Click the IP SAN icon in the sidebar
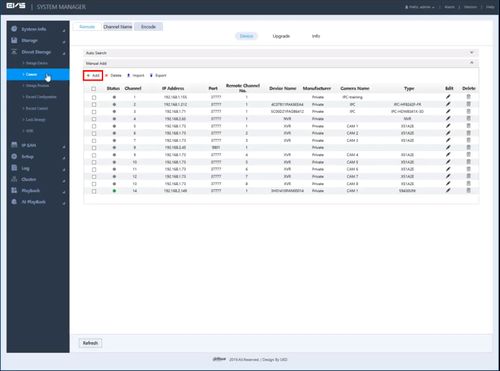 [14, 145]
